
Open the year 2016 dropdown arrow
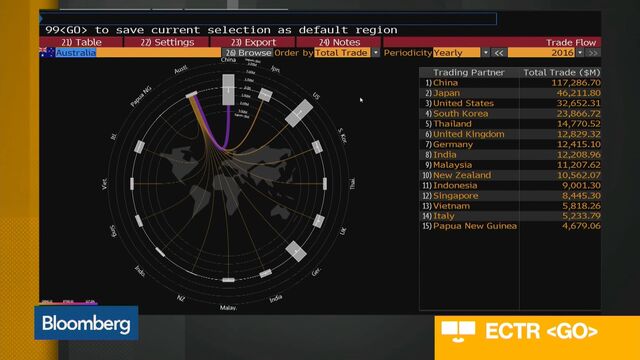[x=580, y=53]
